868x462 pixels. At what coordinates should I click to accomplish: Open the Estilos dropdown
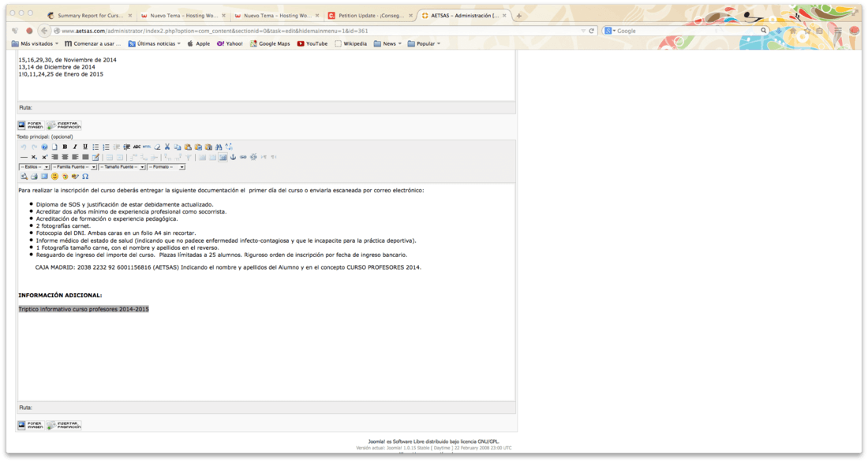coord(34,167)
